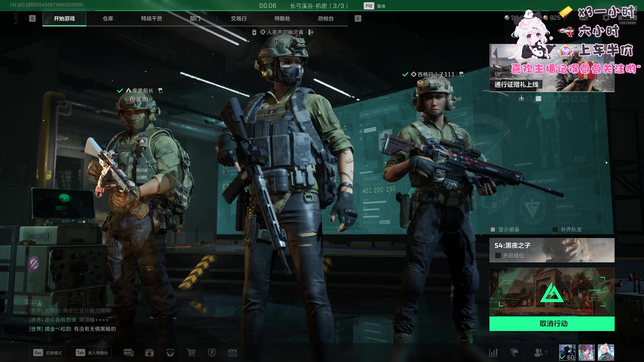The width and height of the screenshot is (644, 362).
Task: Click player name 人美声甜幽灵酱
Action: pos(285,32)
